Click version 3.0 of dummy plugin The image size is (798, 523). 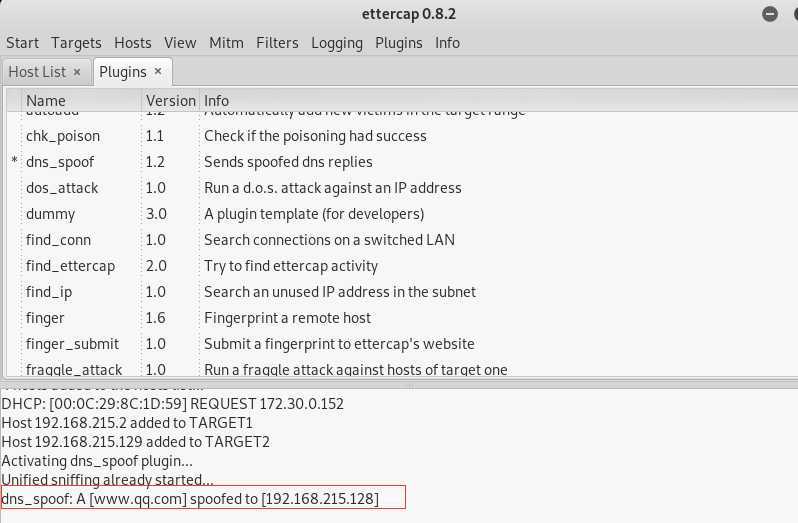pyautogui.click(x=156, y=214)
